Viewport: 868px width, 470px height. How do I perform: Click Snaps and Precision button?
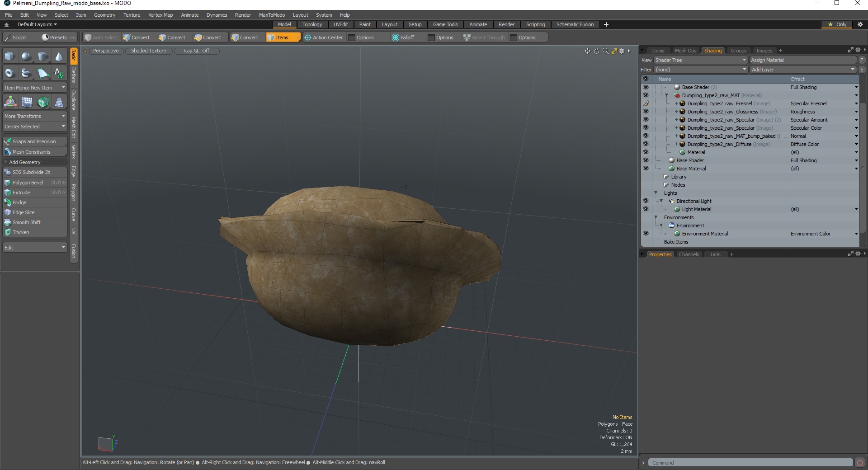(x=35, y=141)
